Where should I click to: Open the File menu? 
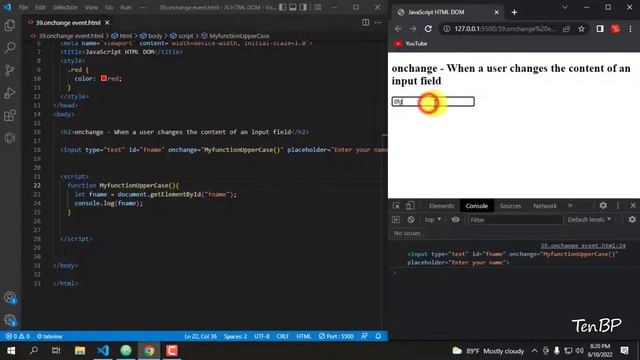point(23,7)
